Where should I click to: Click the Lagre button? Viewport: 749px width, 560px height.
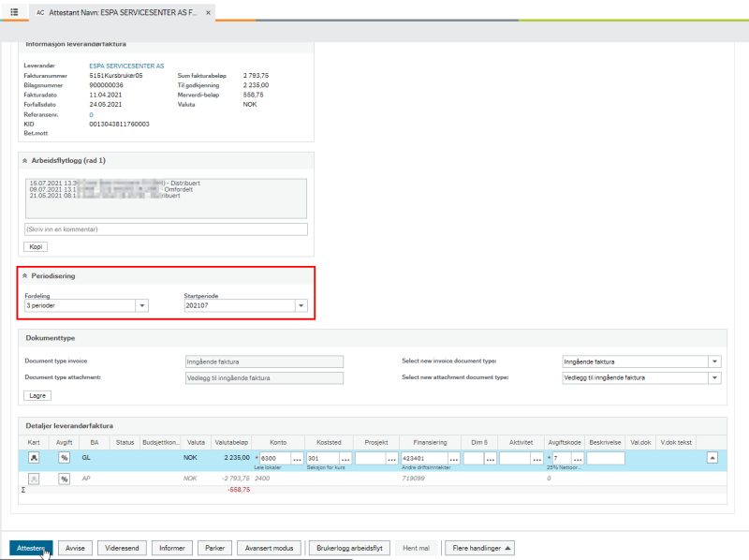click(x=37, y=395)
